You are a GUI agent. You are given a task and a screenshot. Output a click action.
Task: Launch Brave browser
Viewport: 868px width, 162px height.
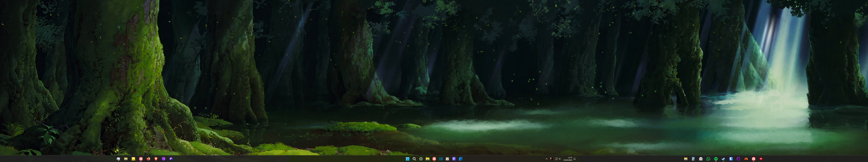(x=156, y=159)
